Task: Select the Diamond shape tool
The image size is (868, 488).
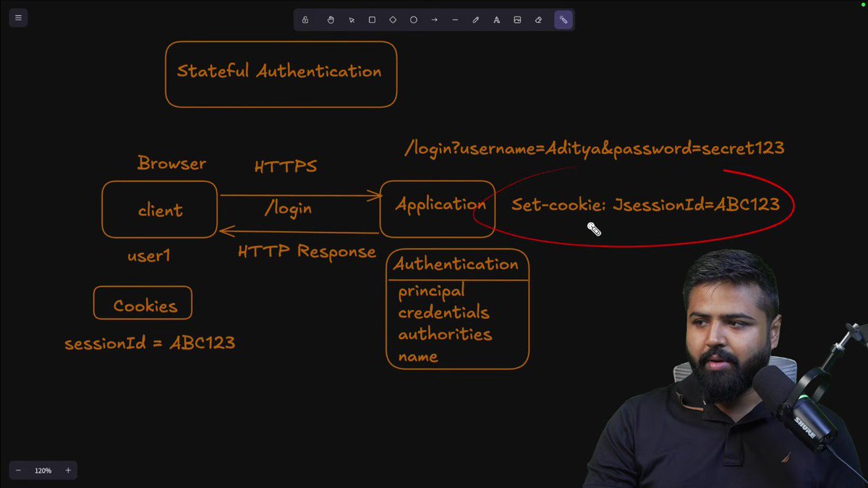Action: (393, 20)
